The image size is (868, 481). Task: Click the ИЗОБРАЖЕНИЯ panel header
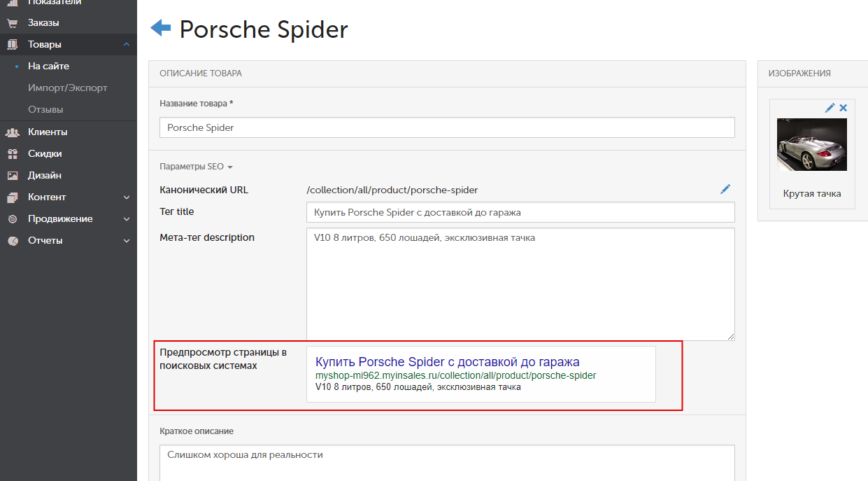tap(799, 73)
